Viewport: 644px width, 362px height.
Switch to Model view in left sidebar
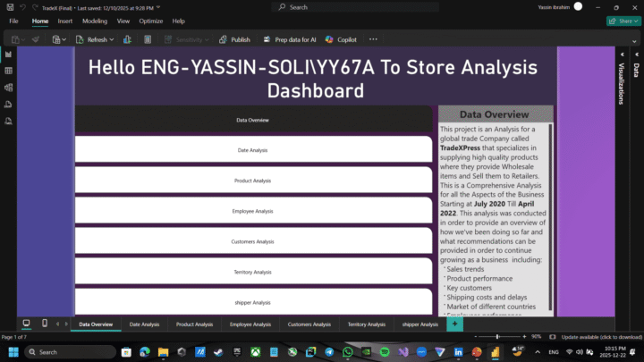8,87
